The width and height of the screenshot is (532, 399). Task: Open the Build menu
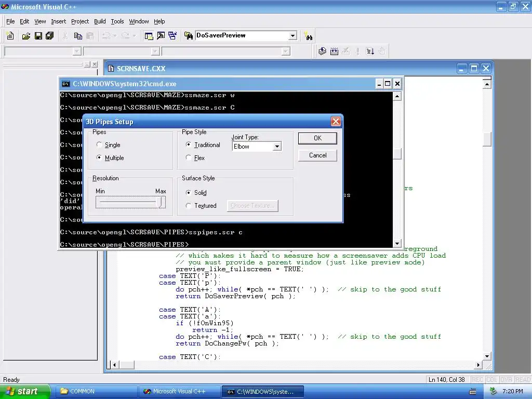100,21
